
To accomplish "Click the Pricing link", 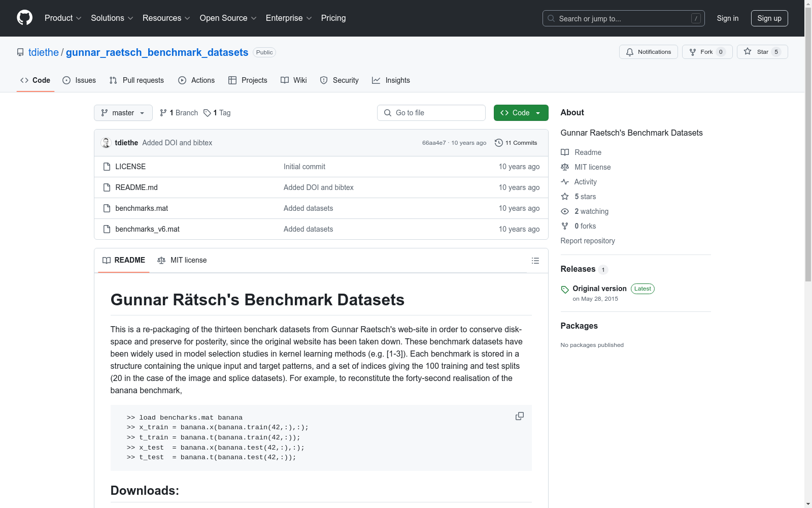I will pos(333,18).
